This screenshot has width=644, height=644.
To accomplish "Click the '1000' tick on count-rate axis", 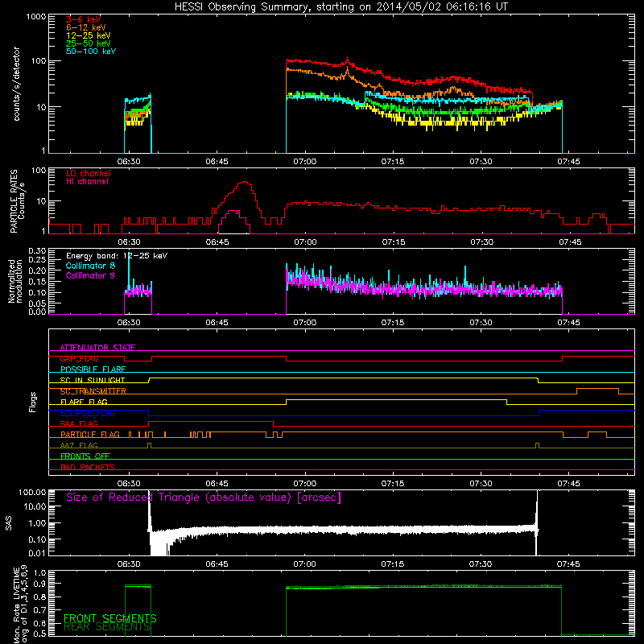I will [36, 17].
